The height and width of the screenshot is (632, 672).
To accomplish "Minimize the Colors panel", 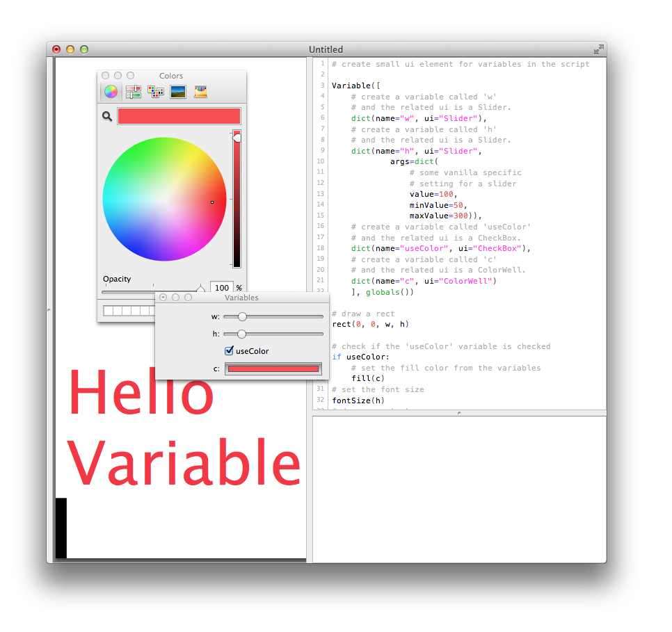I will pos(118,75).
